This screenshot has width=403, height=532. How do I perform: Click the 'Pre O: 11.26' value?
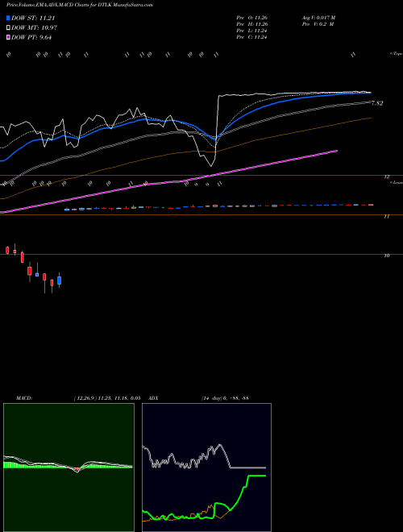tap(251, 18)
